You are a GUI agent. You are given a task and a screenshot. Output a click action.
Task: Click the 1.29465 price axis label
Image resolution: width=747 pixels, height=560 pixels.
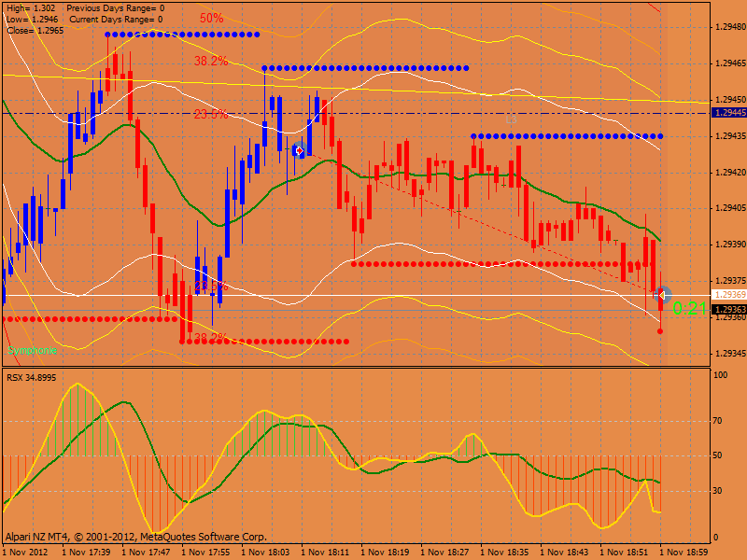point(730,63)
